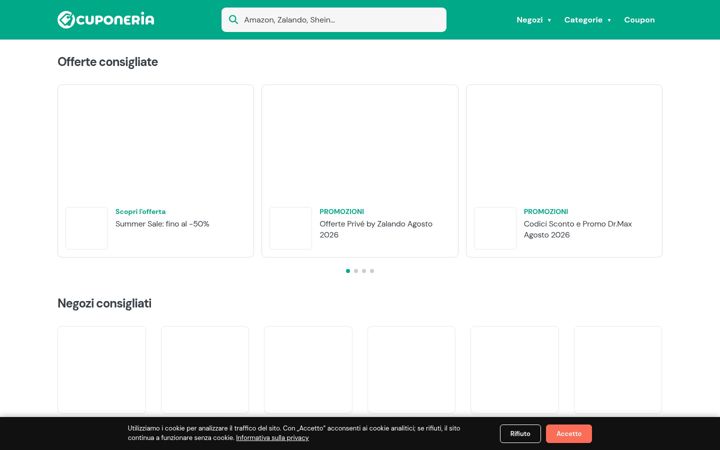
Task: Go to the Coupon page
Action: [639, 20]
